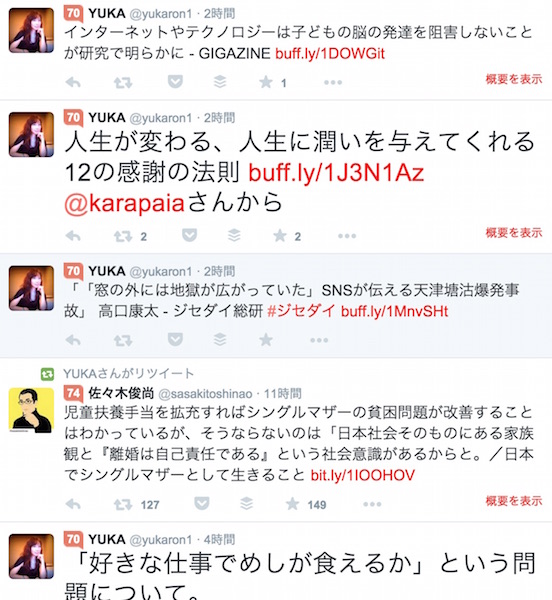
Task: Expand 概要を表示 on 佐々木俊尚's tweet
Action: coord(514,501)
